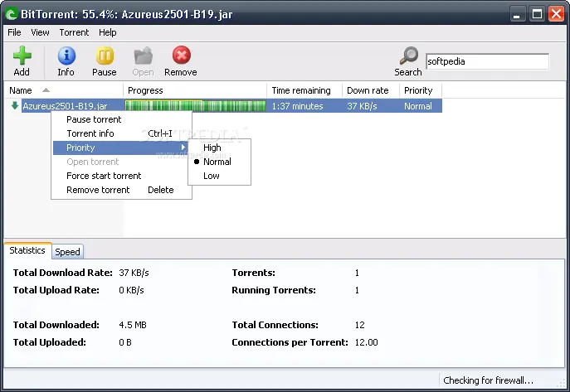Minimize the BitTorrent window
This screenshot has height=392, width=570.
(517, 14)
